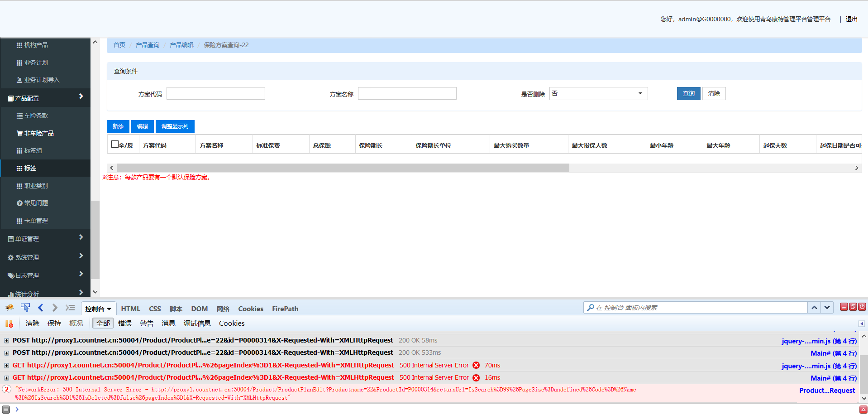Switch to the 网络 tab
Screen dimensions: 868x415
click(x=223, y=309)
